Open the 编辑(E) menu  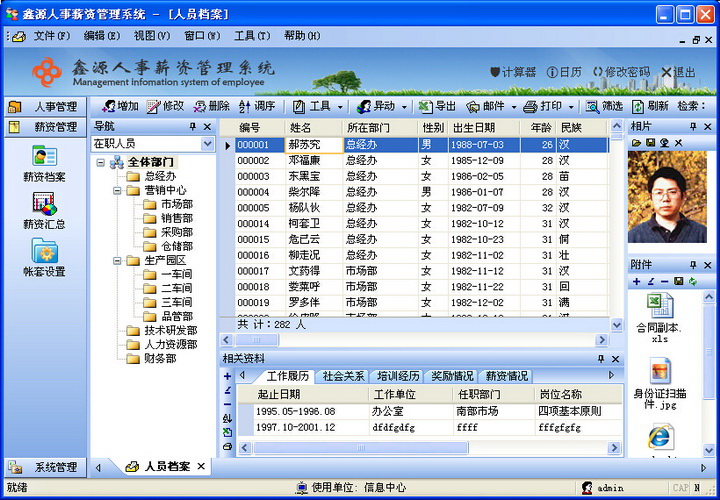tap(101, 36)
